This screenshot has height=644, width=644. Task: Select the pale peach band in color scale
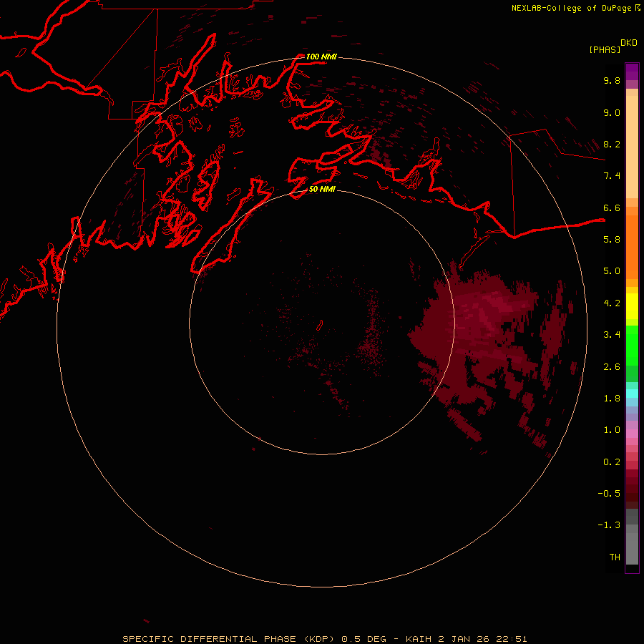pos(632,147)
